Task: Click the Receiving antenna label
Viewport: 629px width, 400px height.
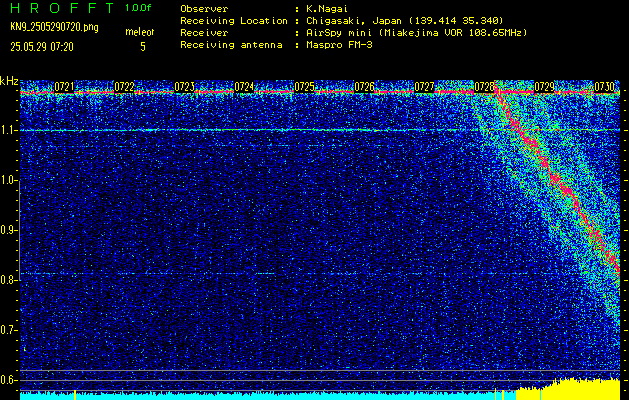Action: click(x=231, y=45)
